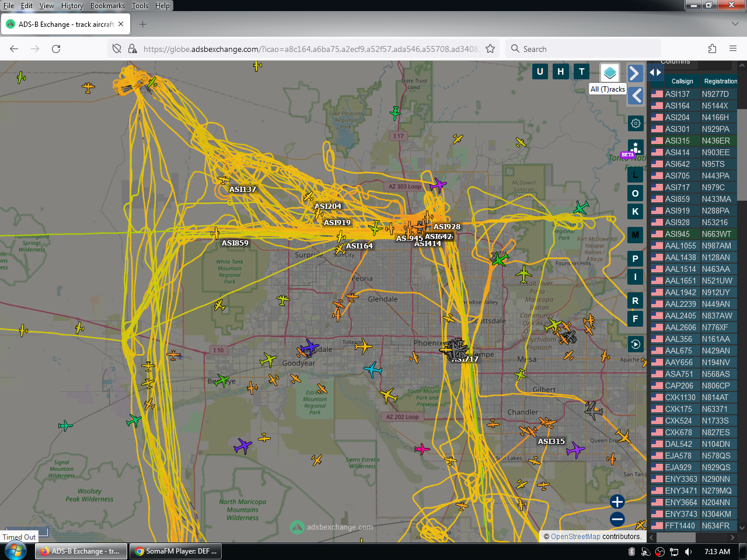Select AAL1055 row in aircraft table

(x=694, y=246)
